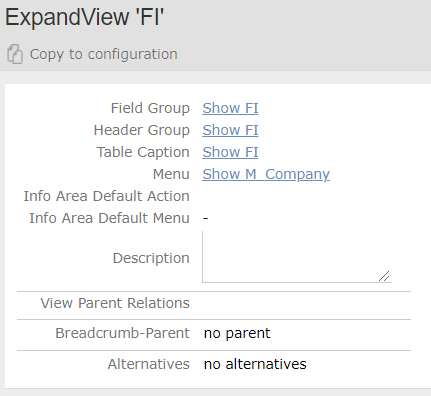Click the Description box resize handle

[384, 276]
